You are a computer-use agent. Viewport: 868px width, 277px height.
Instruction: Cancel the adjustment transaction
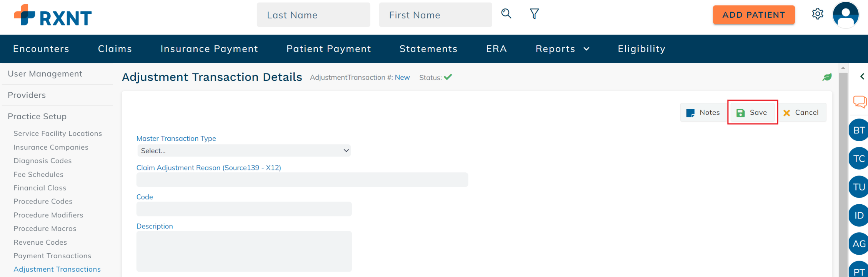(x=801, y=112)
